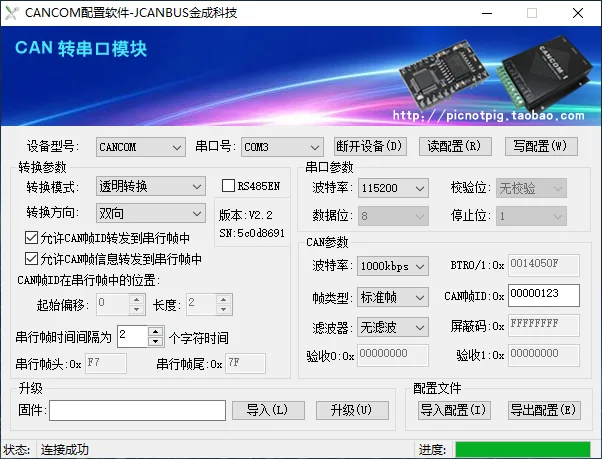Open the CAN 波特率 1000kbps dropdown

[x=393, y=266]
